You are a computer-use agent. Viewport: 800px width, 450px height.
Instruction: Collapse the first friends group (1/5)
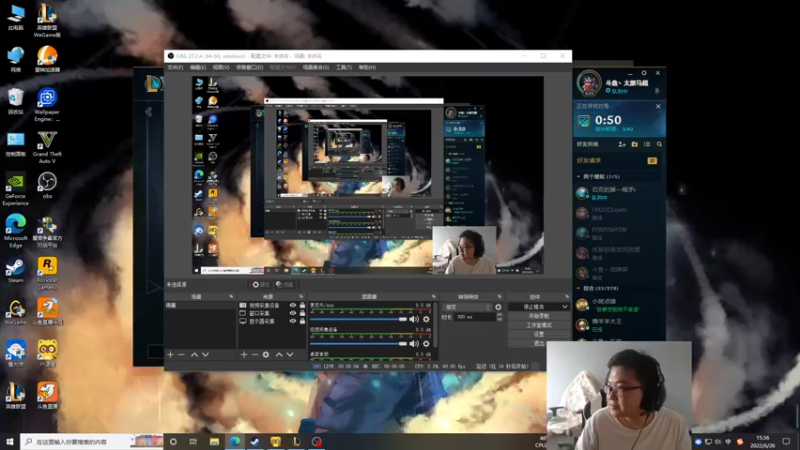(x=578, y=177)
